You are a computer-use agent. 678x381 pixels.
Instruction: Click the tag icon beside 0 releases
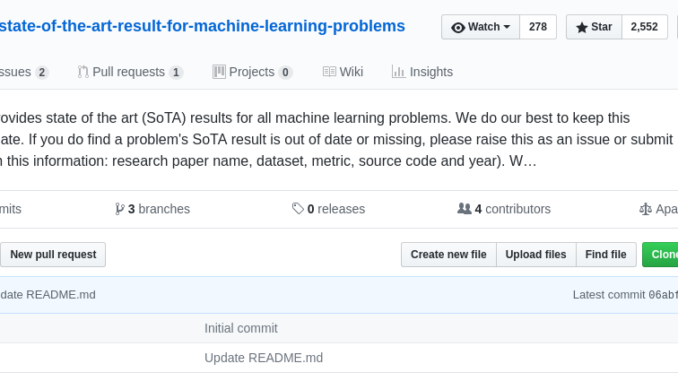click(297, 208)
